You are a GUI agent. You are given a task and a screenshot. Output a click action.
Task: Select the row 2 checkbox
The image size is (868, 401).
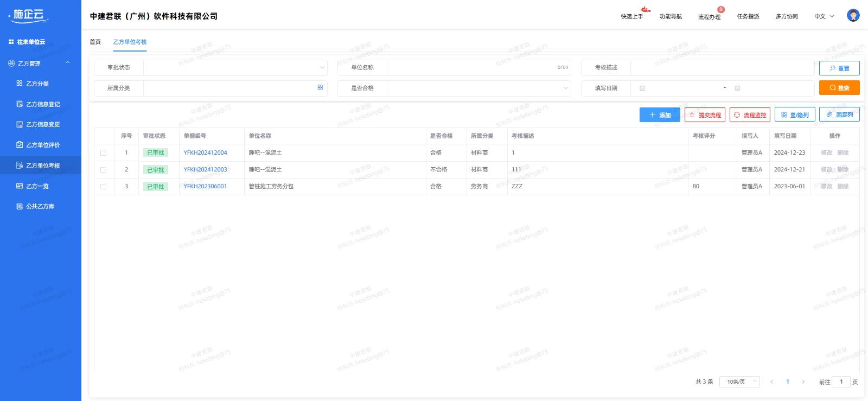pos(103,170)
